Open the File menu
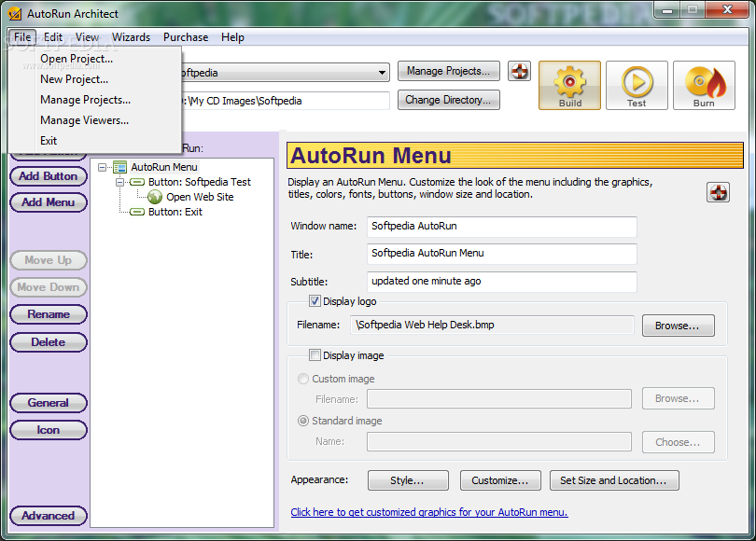Image resolution: width=756 pixels, height=541 pixels. (22, 37)
